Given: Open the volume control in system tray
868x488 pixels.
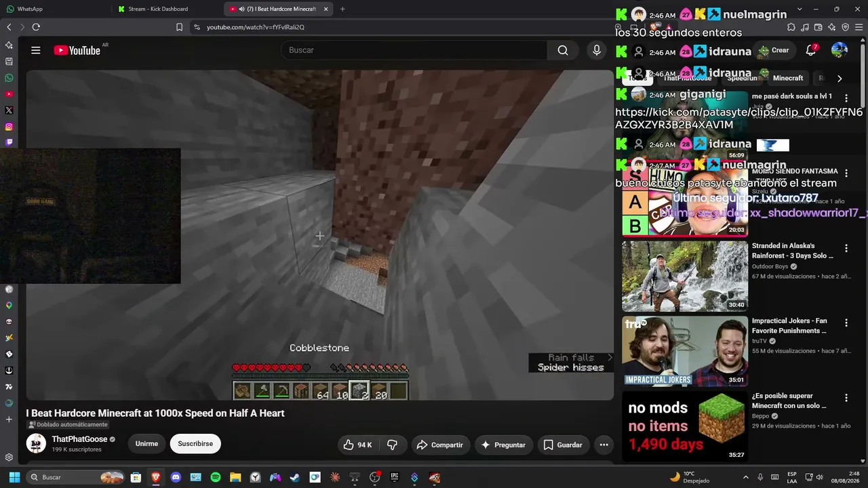Looking at the screenshot, I should coord(819,477).
